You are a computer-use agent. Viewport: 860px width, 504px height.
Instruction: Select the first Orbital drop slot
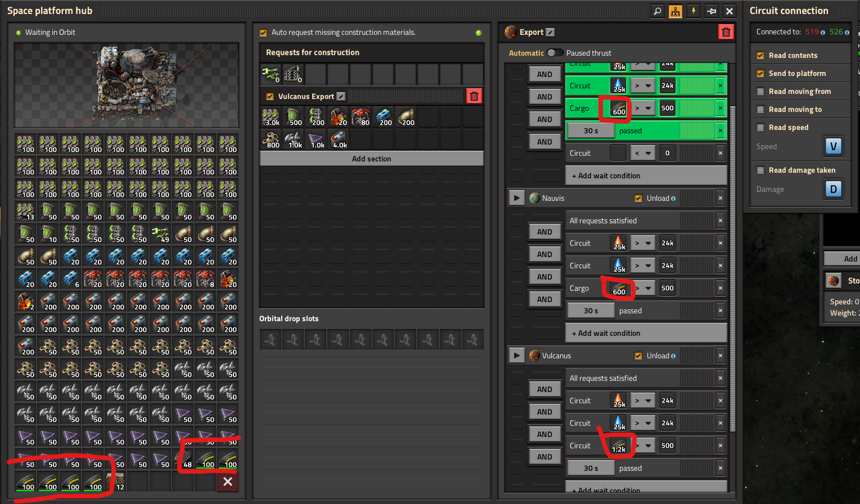coord(271,340)
